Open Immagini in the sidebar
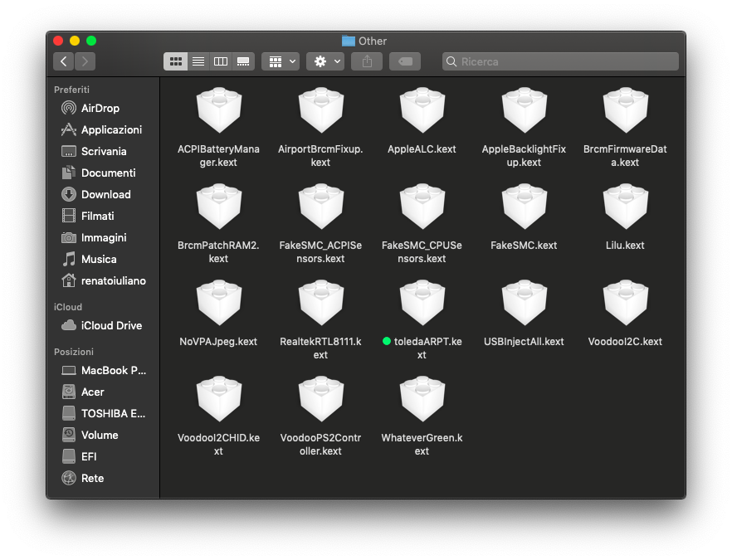Viewport: 732px width, 560px height. tap(104, 237)
